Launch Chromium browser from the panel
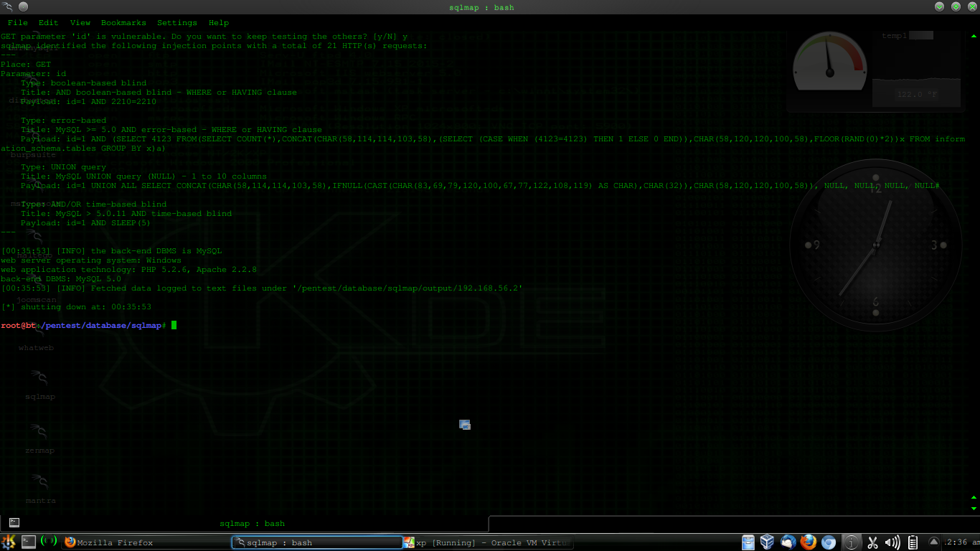Viewport: 980px width, 551px height. pos(829,542)
